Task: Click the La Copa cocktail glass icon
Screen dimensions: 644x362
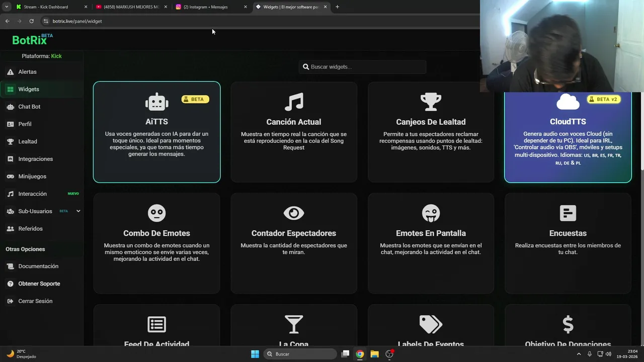Action: tap(294, 324)
